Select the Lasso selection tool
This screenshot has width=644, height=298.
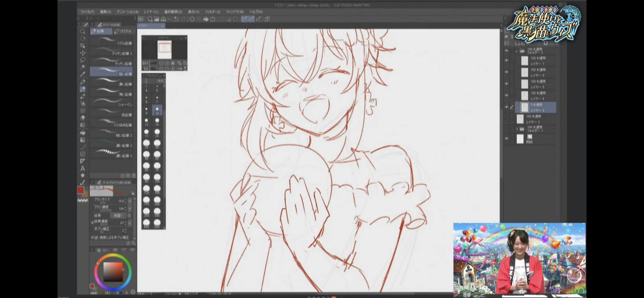tap(82, 60)
